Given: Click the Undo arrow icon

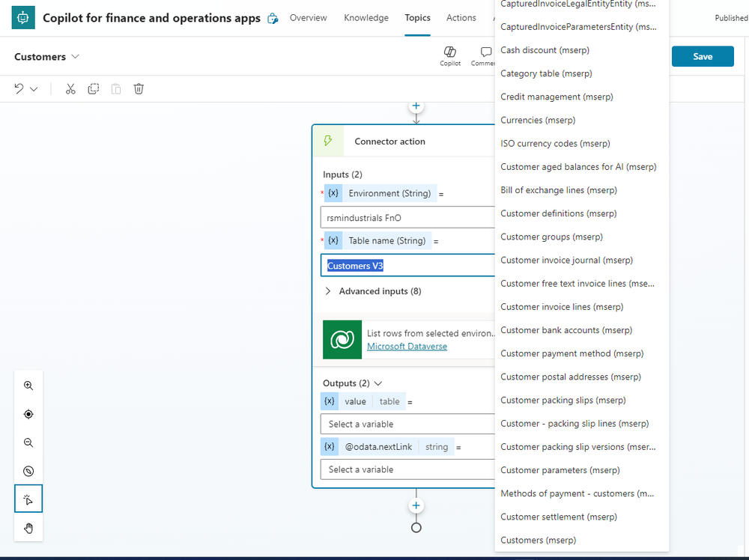Looking at the screenshot, I should (x=19, y=89).
